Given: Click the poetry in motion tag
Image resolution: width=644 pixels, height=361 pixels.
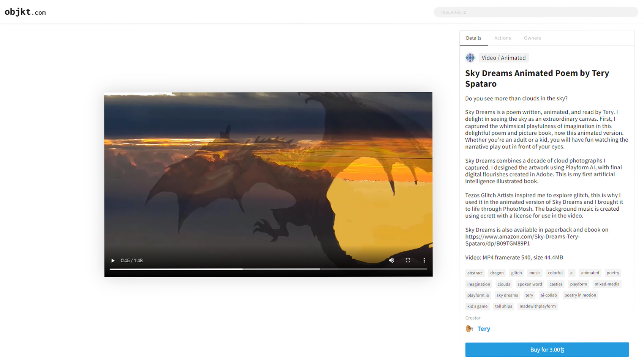Looking at the screenshot, I should pyautogui.click(x=580, y=295).
